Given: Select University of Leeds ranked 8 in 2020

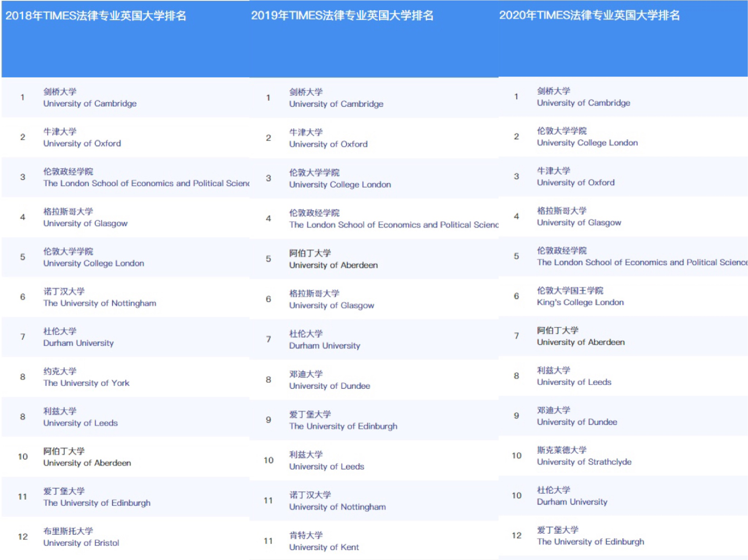Looking at the screenshot, I should click(574, 382).
